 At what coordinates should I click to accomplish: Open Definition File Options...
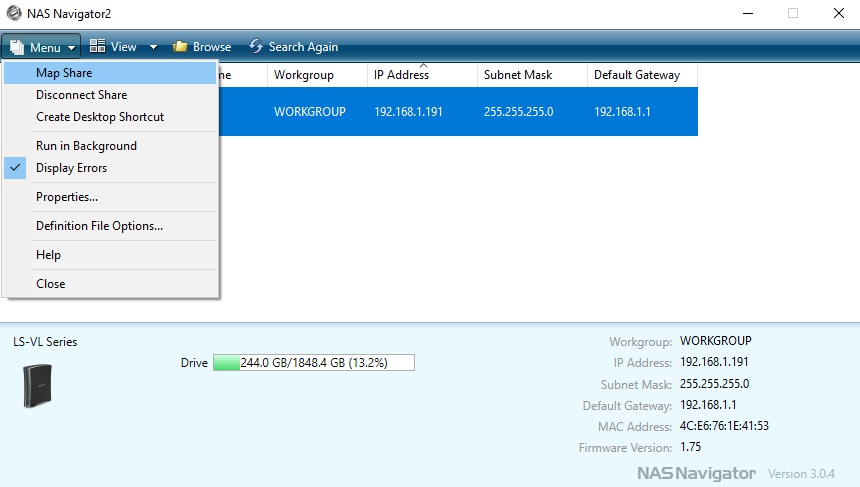tap(110, 226)
